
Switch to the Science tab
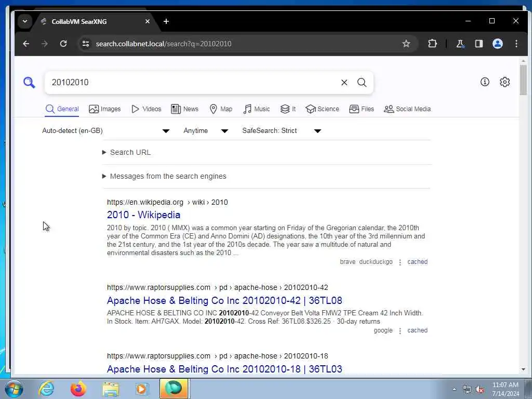tap(322, 109)
